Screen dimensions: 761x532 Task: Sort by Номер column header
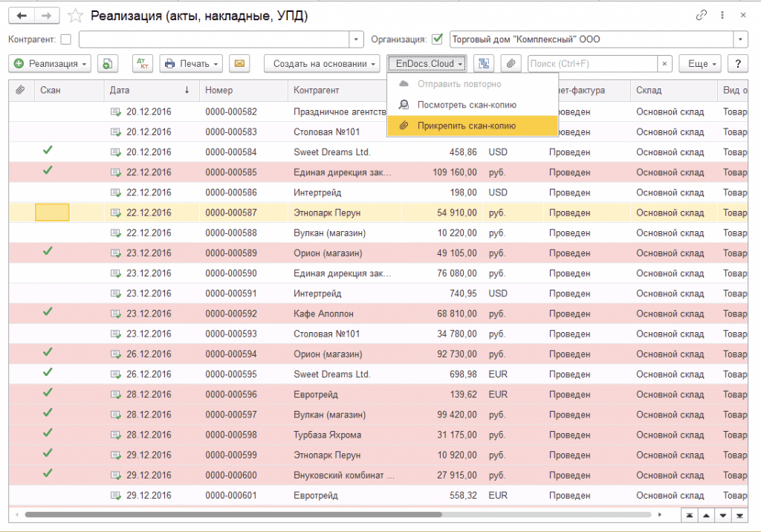243,91
